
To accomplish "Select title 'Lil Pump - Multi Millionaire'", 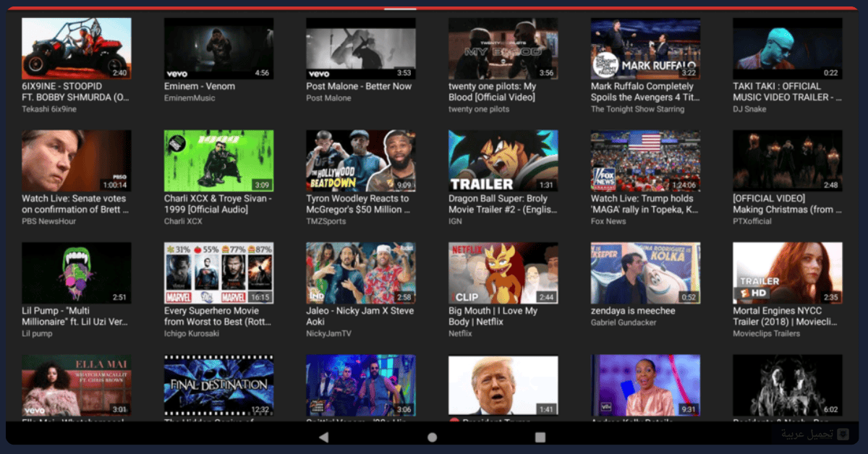I will click(75, 316).
